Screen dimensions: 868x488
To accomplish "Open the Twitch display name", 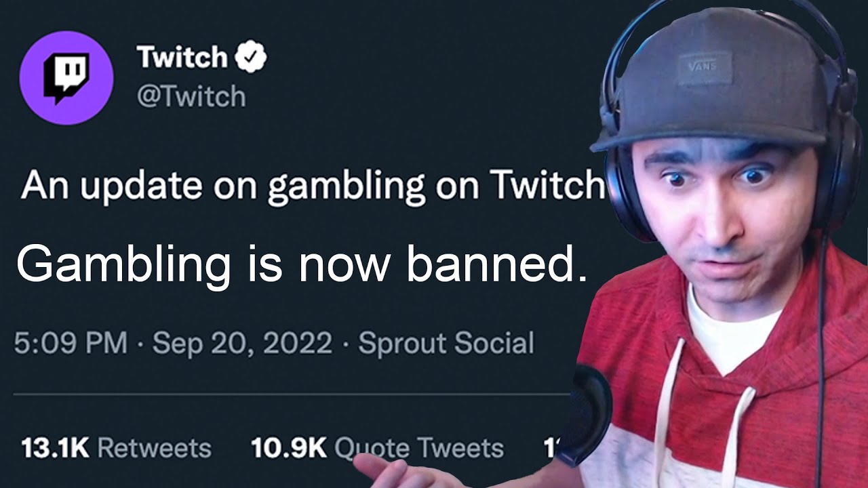I will [x=181, y=58].
